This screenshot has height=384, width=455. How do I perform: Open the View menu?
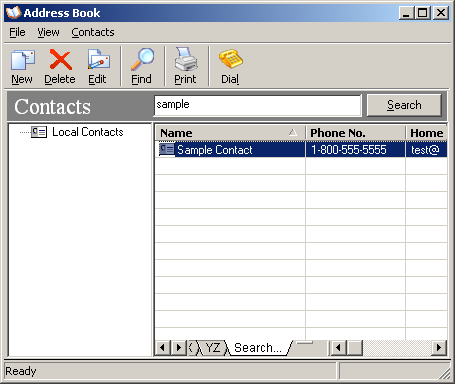(x=48, y=32)
